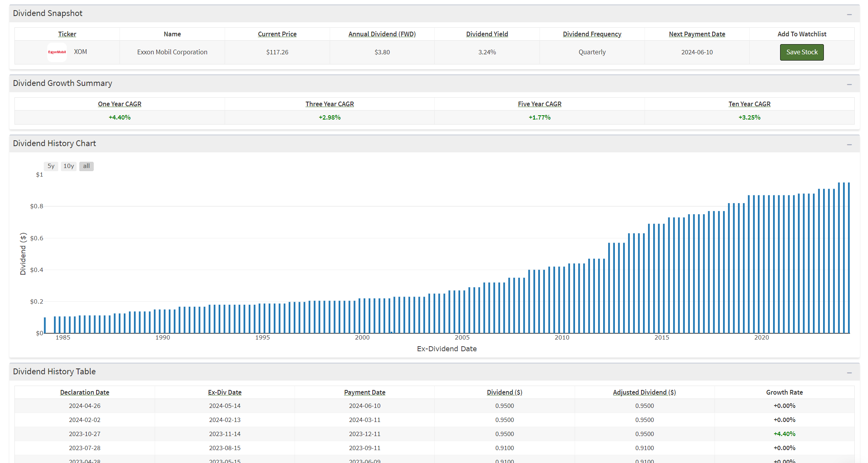Viewport: 868px width, 463px height.
Task: Click the Adjusted Dividend ($) header
Action: [x=644, y=392]
